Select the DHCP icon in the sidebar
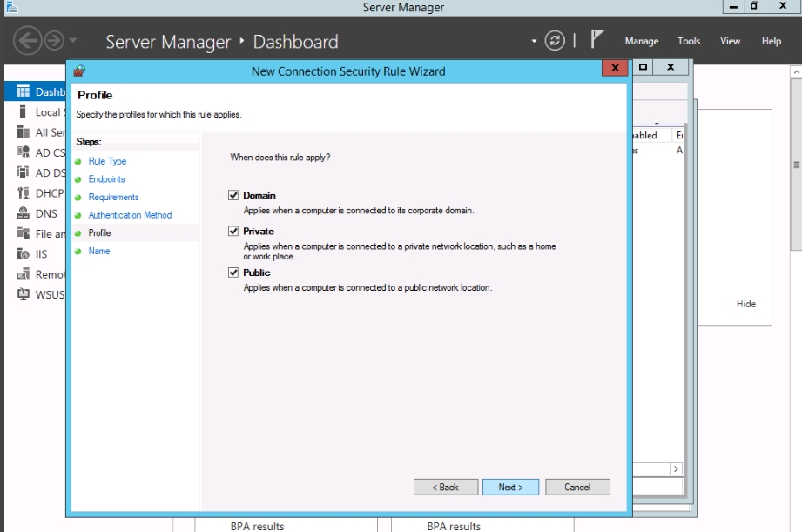 23,192
